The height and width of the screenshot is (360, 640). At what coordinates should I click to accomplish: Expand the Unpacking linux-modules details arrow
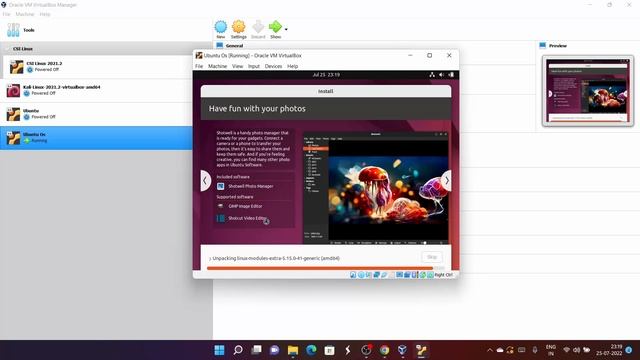point(210,259)
